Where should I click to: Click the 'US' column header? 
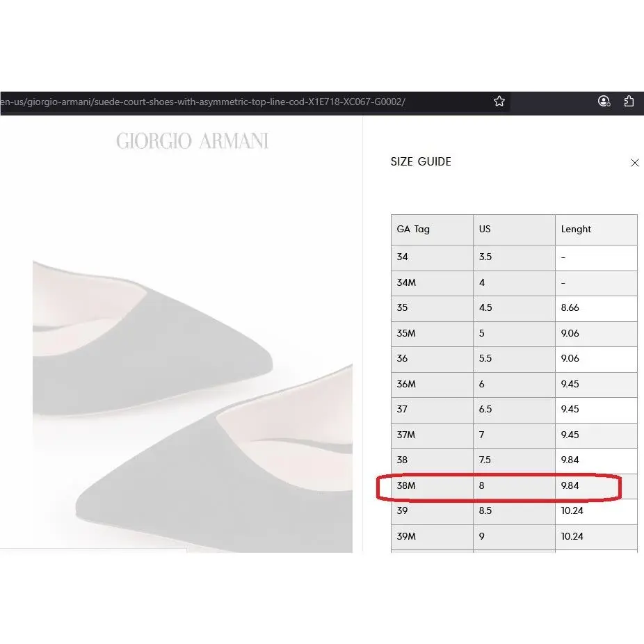(x=514, y=230)
